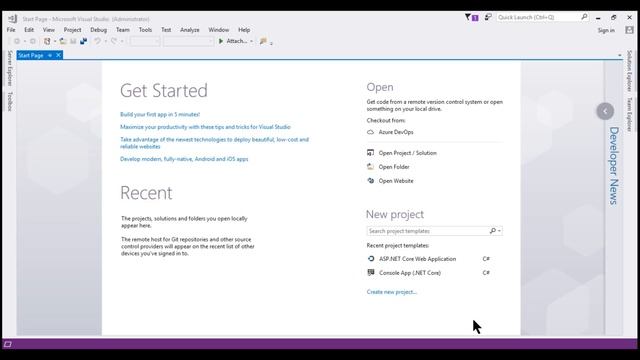Show the Toolbox side tab
This screenshot has width=640, height=360.
(x=10, y=102)
